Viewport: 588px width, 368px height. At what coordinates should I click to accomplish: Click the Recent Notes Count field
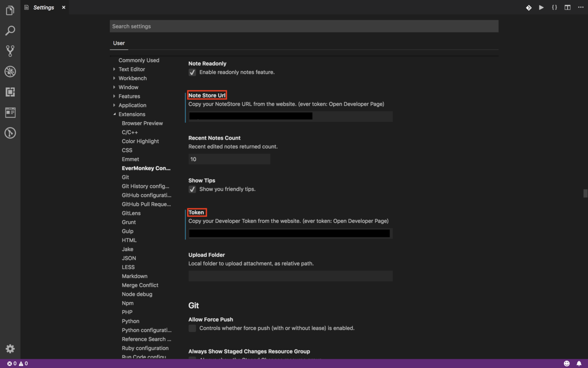coord(229,159)
